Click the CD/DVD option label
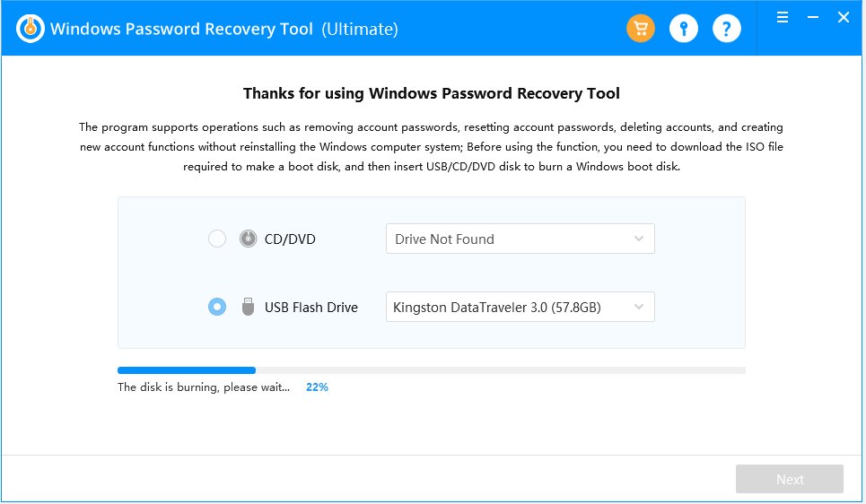Image resolution: width=866 pixels, height=504 pixels. click(x=290, y=239)
